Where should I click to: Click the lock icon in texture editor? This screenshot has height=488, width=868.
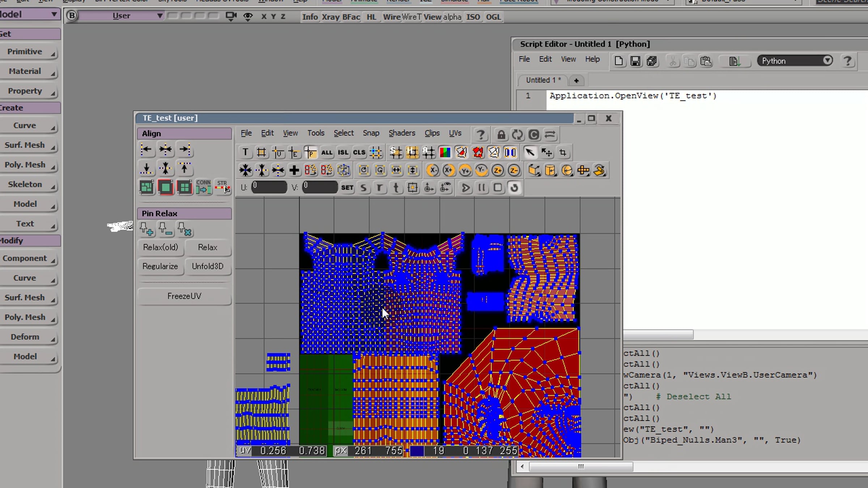click(x=501, y=135)
